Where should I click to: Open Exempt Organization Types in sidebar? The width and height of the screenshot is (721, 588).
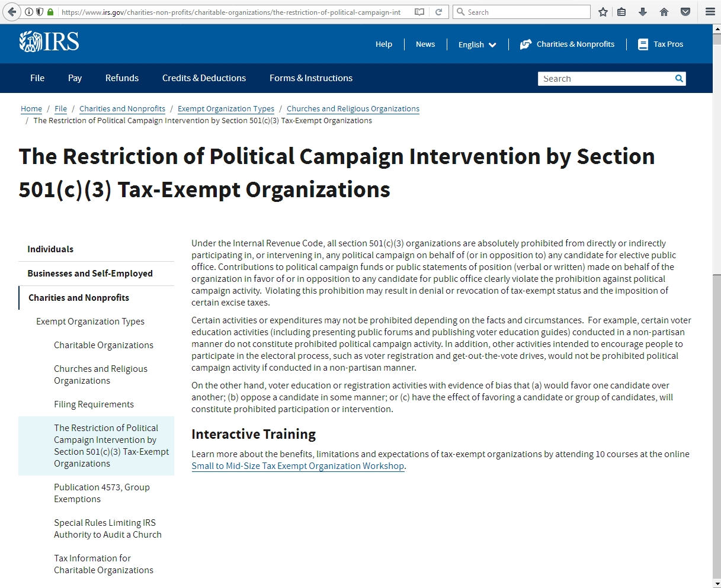90,322
